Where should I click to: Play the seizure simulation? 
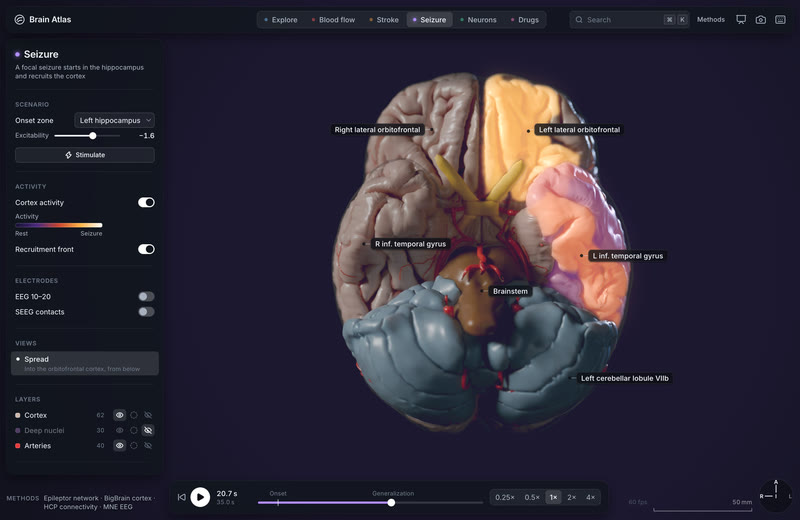tap(200, 497)
